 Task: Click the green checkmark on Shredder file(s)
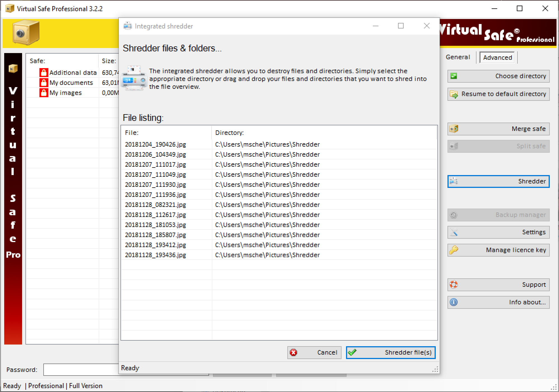[x=352, y=352]
